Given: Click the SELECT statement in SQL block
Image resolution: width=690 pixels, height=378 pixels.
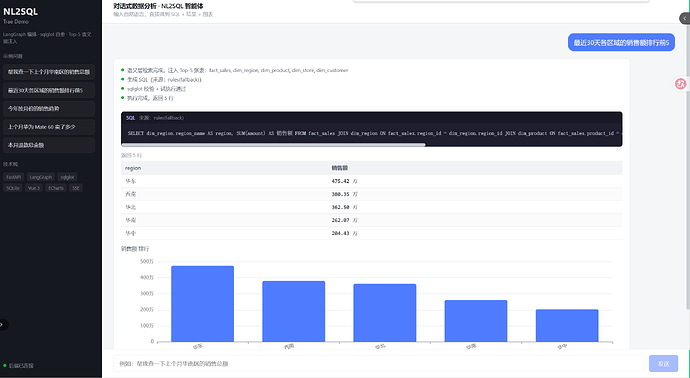Looking at the screenshot, I should 373,133.
